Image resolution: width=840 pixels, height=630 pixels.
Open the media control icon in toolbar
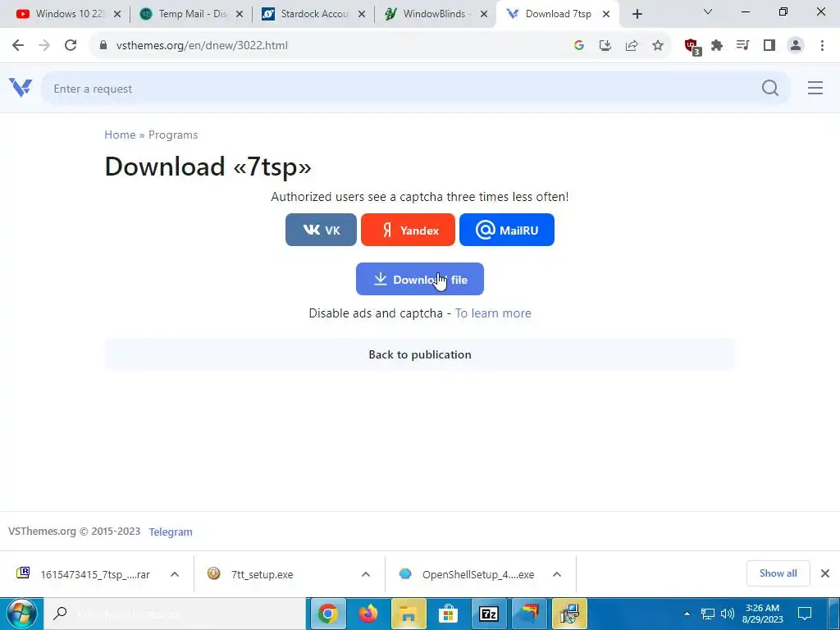point(743,46)
